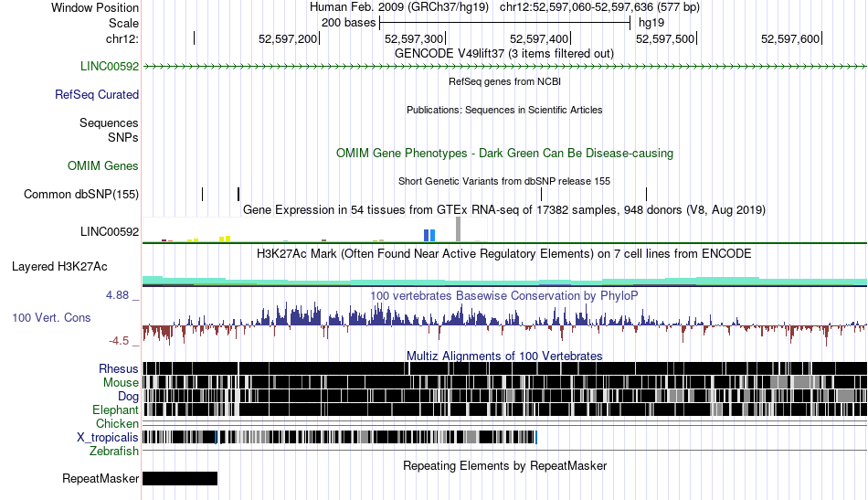
Task: Select the Dog alignment row label
Action: coord(128,397)
